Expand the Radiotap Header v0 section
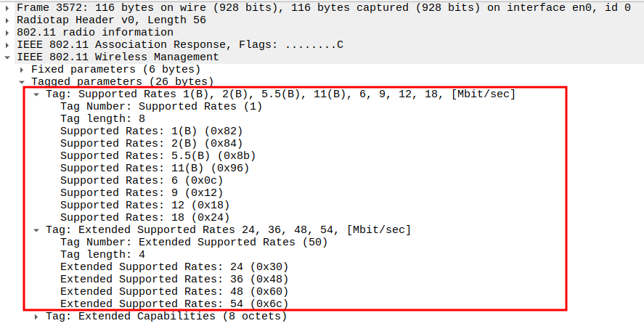This screenshot has height=326, width=644. pyautogui.click(x=7, y=20)
